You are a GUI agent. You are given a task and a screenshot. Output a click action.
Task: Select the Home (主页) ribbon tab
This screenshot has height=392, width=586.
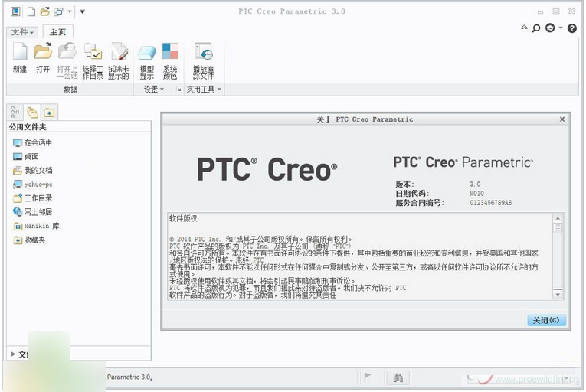coord(57,32)
